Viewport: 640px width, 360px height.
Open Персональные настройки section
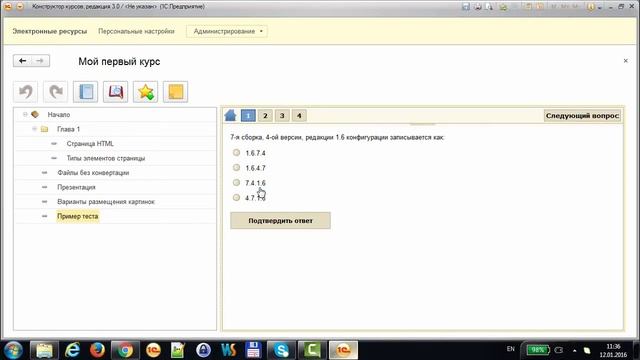click(x=136, y=31)
